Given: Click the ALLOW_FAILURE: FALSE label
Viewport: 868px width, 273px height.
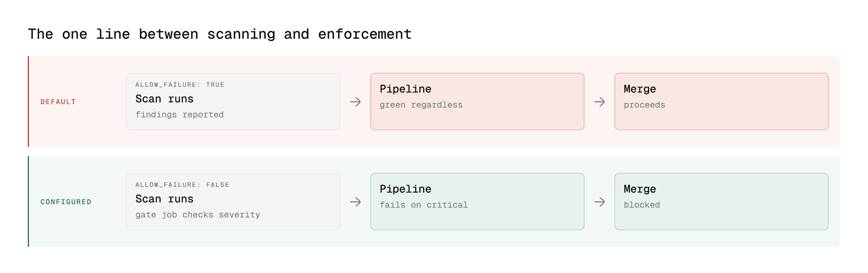Looking at the screenshot, I should (182, 185).
